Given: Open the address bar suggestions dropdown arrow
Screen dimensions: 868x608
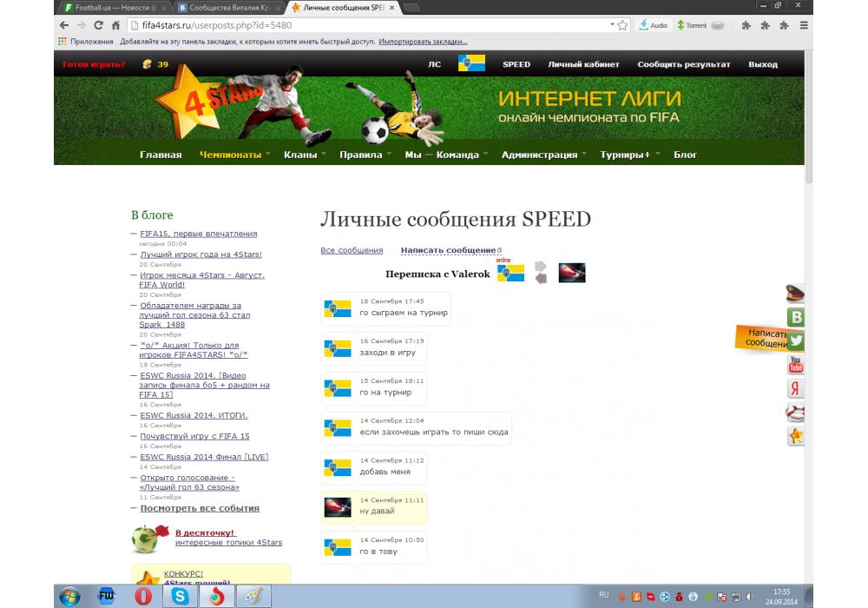Looking at the screenshot, I should (609, 25).
